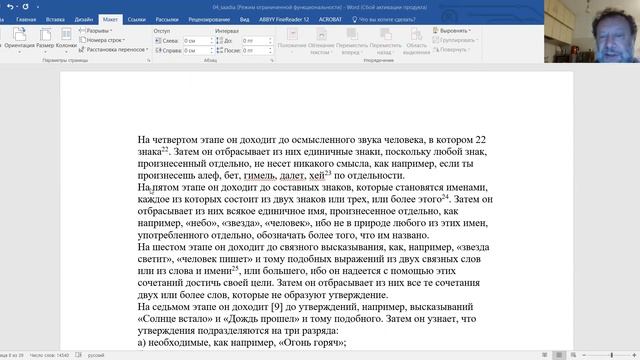
Task: Click the 'русский' language indicator
Action: click(96, 356)
